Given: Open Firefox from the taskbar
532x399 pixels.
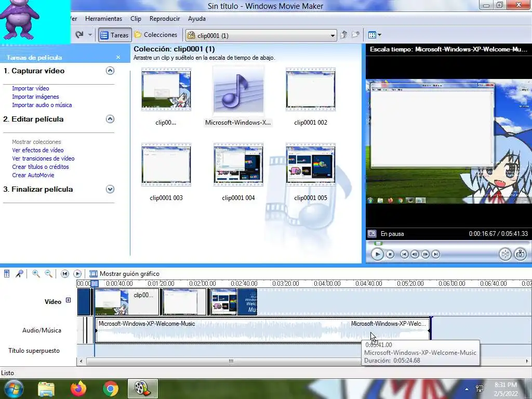Looking at the screenshot, I should (x=78, y=389).
